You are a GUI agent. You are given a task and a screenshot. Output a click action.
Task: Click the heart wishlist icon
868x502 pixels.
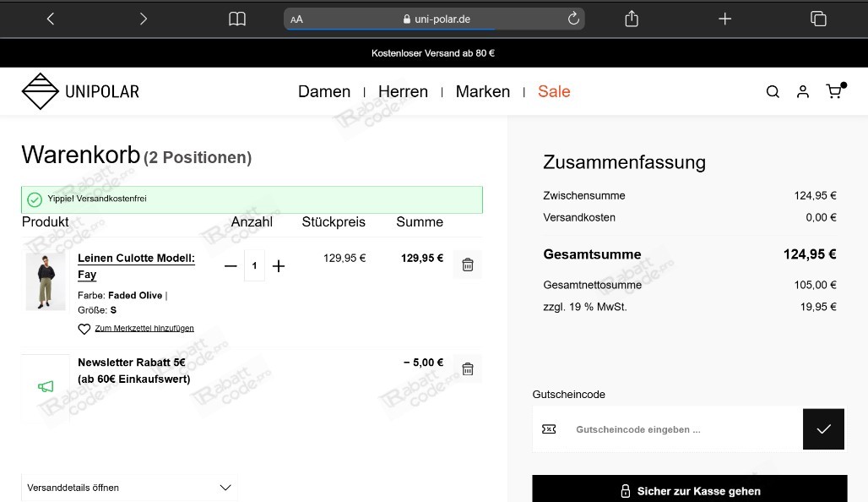(84, 329)
